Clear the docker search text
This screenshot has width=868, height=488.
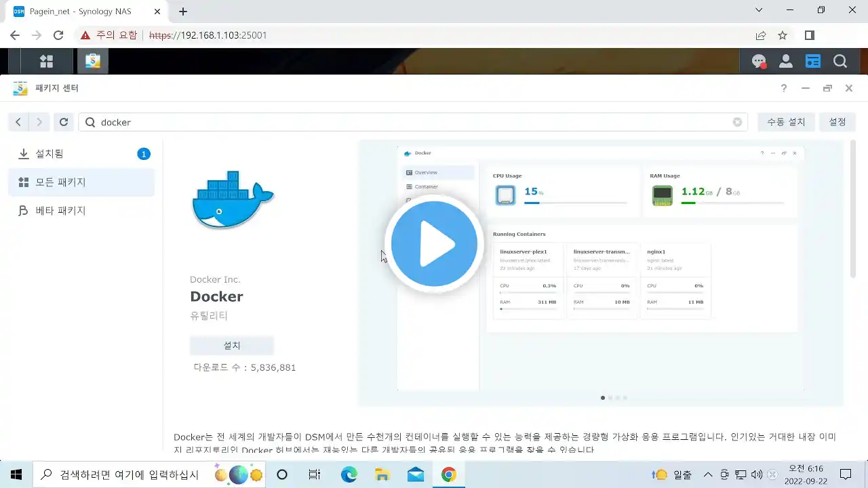click(x=737, y=122)
